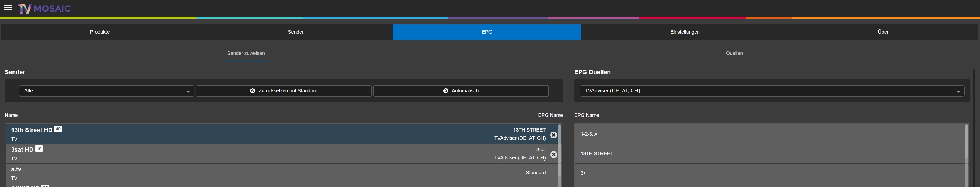980x187 pixels.
Task: Click the reset icon in Zurücksetzen button
Action: [252, 91]
